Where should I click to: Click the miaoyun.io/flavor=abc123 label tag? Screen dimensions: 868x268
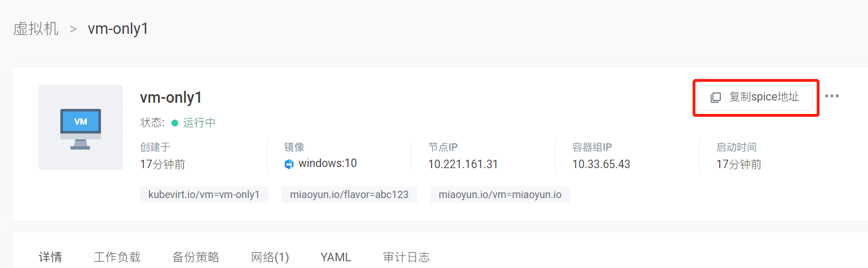(350, 195)
